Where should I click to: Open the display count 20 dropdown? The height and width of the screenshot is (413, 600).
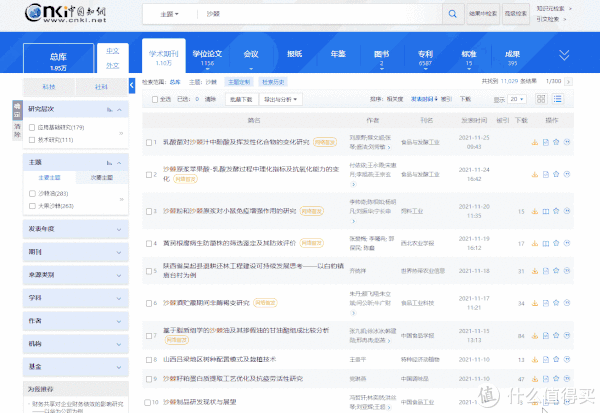pyautogui.click(x=517, y=99)
